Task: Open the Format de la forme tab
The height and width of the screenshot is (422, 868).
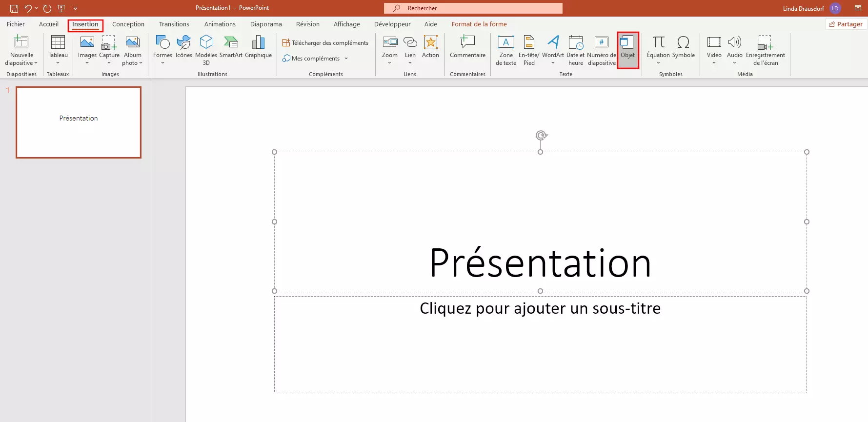Action: 479,24
